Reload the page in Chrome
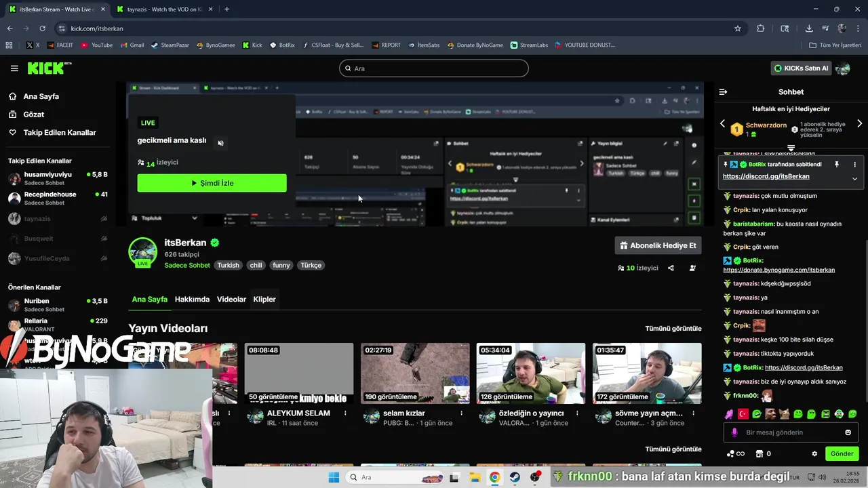 point(42,28)
